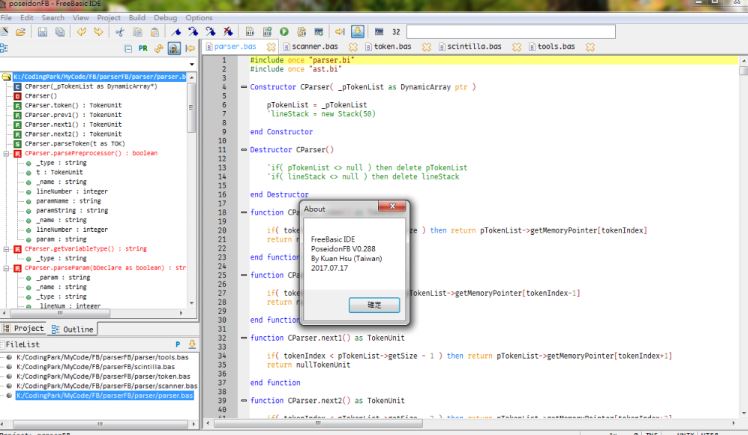Switch to the tools.bas tab

(x=556, y=47)
